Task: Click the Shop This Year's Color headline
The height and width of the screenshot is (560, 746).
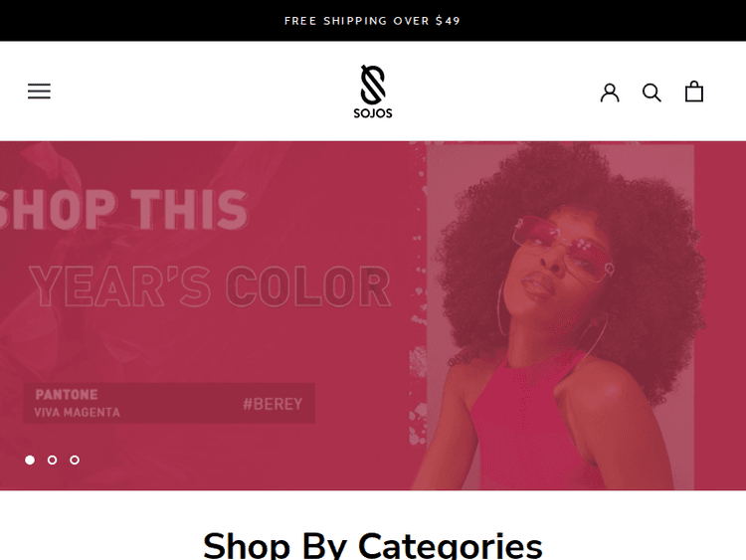Action: pyautogui.click(x=196, y=248)
